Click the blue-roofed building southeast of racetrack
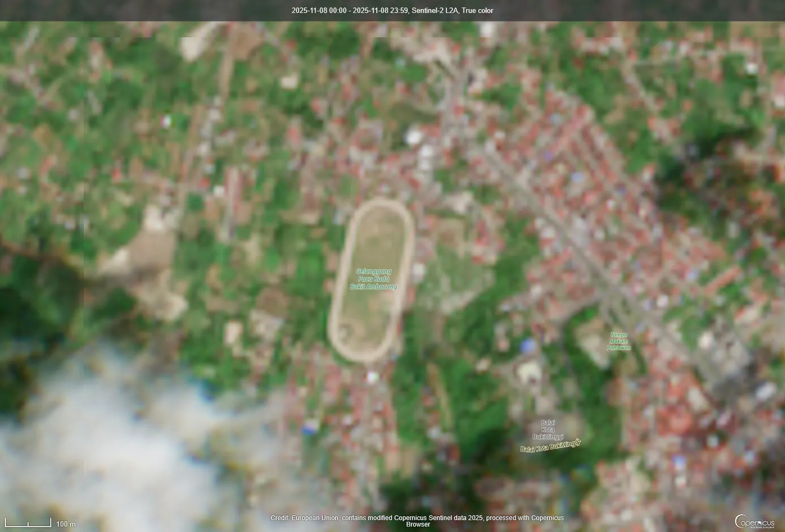Image resolution: width=785 pixels, height=532 pixels. 526,345
